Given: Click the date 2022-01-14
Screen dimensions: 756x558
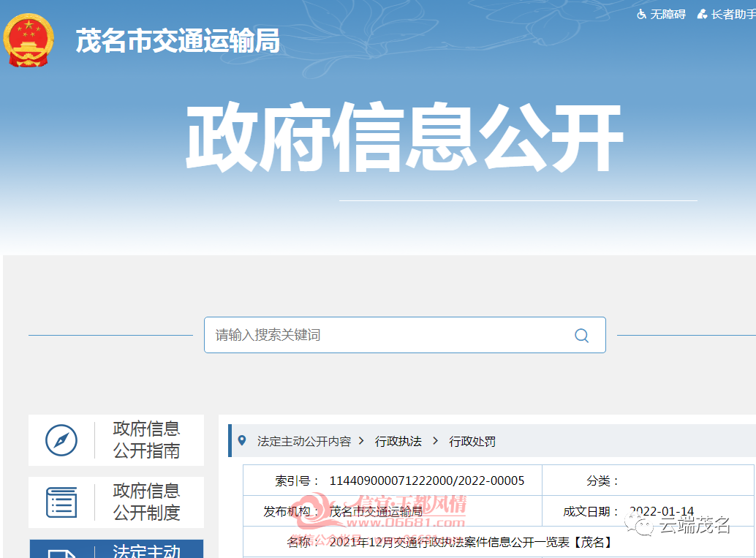Looking at the screenshot, I should click(x=662, y=511).
